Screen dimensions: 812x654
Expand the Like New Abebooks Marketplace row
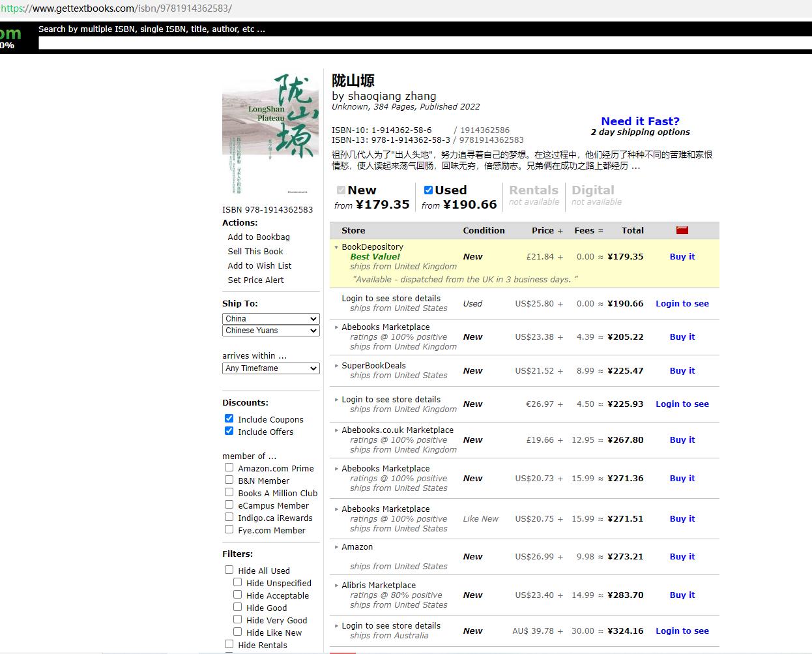tap(336, 509)
